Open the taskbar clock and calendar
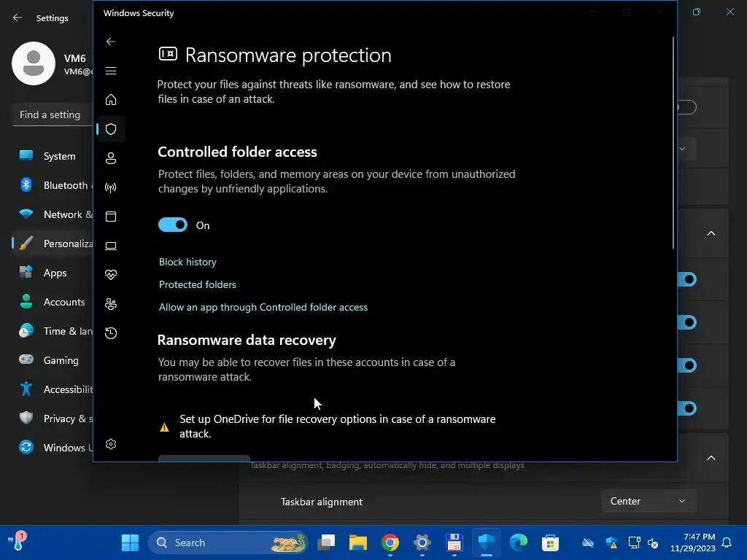747x560 pixels. click(x=693, y=542)
